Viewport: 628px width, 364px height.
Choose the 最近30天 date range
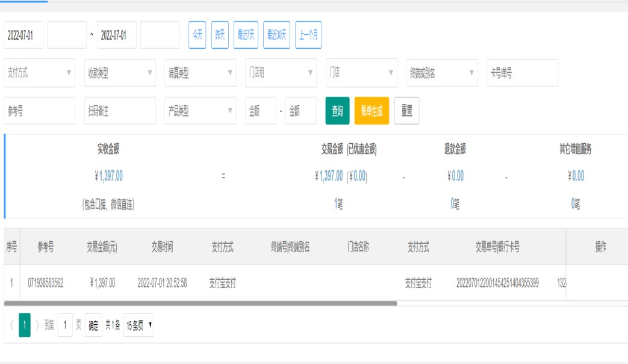pyautogui.click(x=276, y=35)
